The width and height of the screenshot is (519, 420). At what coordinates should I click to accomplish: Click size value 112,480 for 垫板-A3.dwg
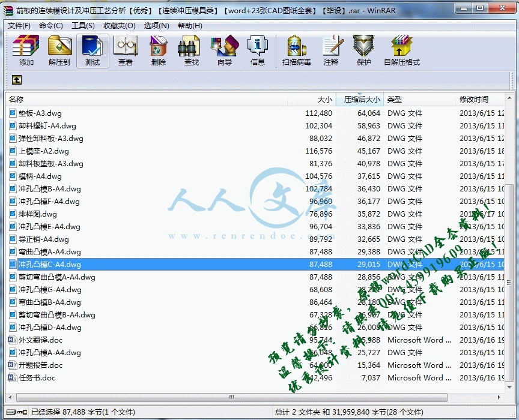coord(318,113)
